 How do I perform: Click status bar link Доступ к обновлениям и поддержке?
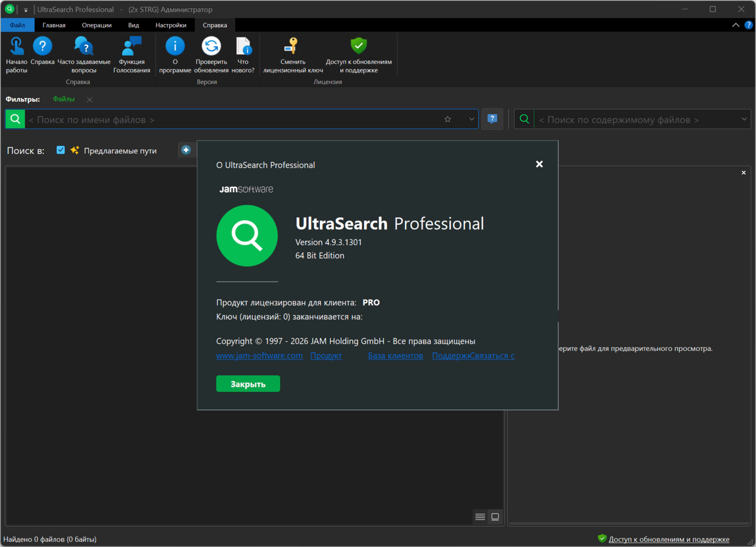pyautogui.click(x=669, y=539)
